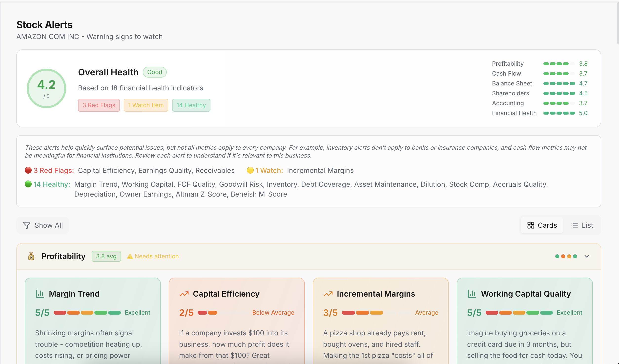
Task: Toggle the Cards view
Action: [x=541, y=225]
